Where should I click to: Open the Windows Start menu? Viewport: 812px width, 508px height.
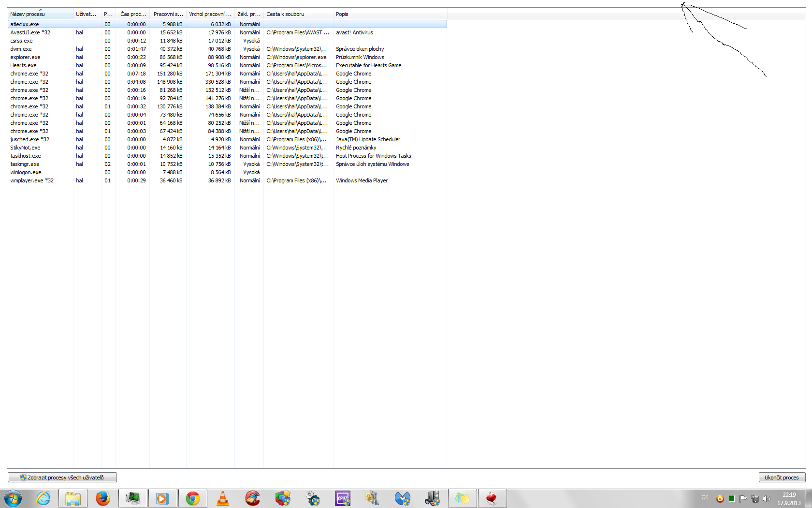(13, 498)
